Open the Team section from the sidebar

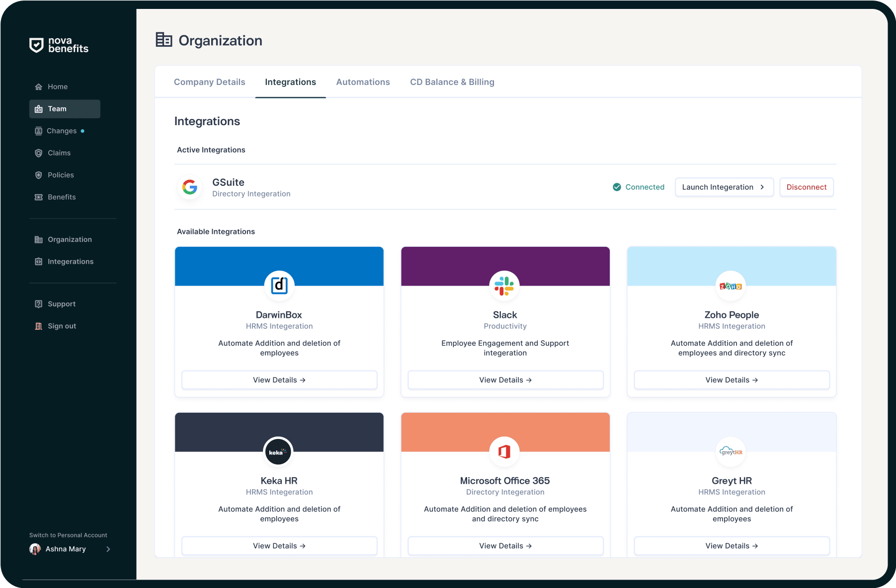[x=56, y=109]
